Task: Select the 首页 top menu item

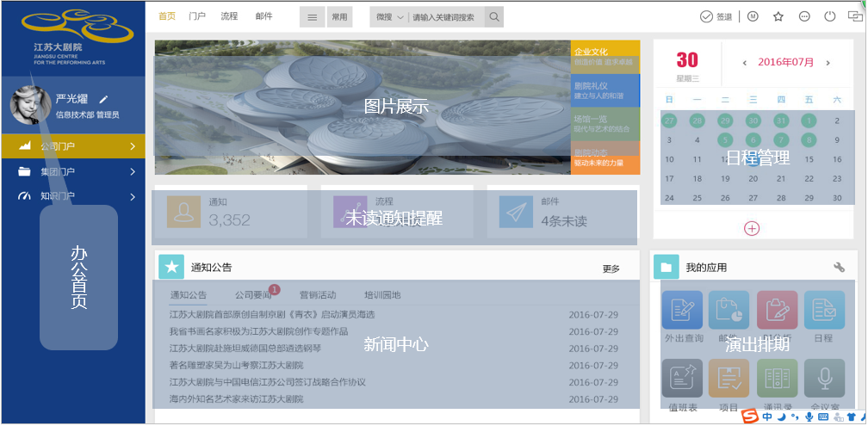Action: 167,16
